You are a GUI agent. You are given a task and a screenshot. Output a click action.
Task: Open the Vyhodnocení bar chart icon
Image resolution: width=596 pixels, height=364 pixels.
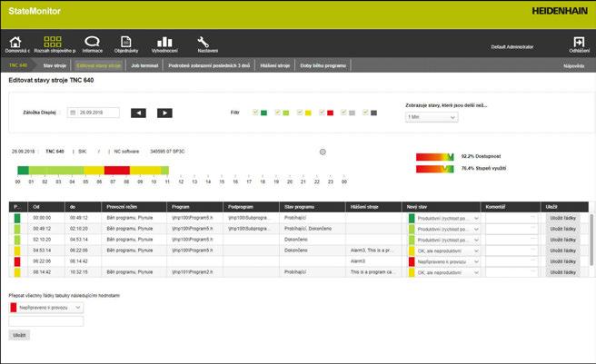(x=164, y=42)
